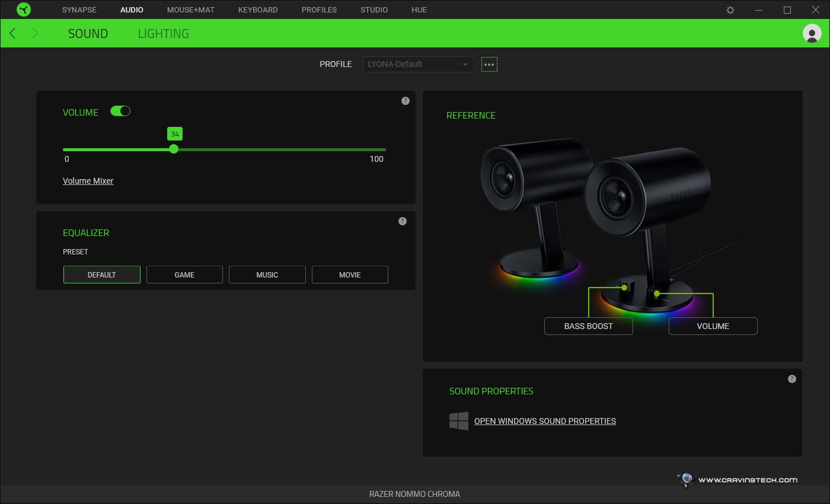Click the VOLUME reference label

pyautogui.click(x=713, y=326)
